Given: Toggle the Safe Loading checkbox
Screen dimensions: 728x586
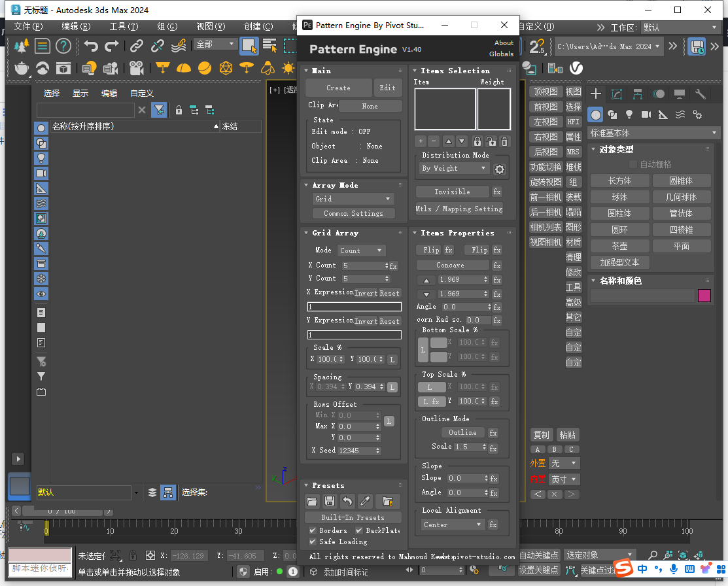Looking at the screenshot, I should click(313, 542).
